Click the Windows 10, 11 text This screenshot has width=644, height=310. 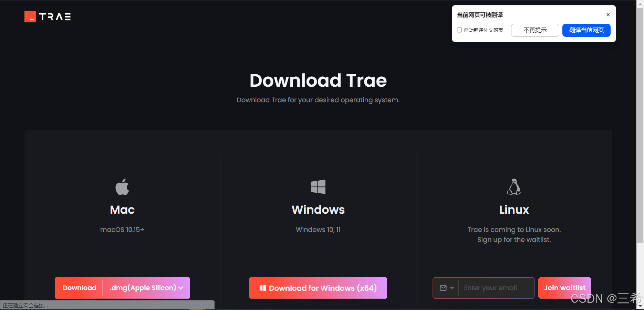[318, 229]
